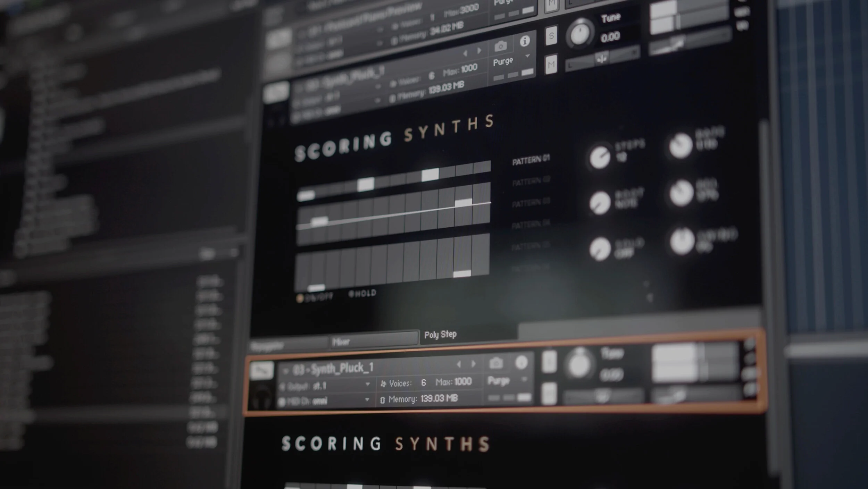Go to previous preset using the left arrow beside 03-Synth_Pluck_1
Image resolution: width=868 pixels, height=489 pixels.
pos(459,364)
